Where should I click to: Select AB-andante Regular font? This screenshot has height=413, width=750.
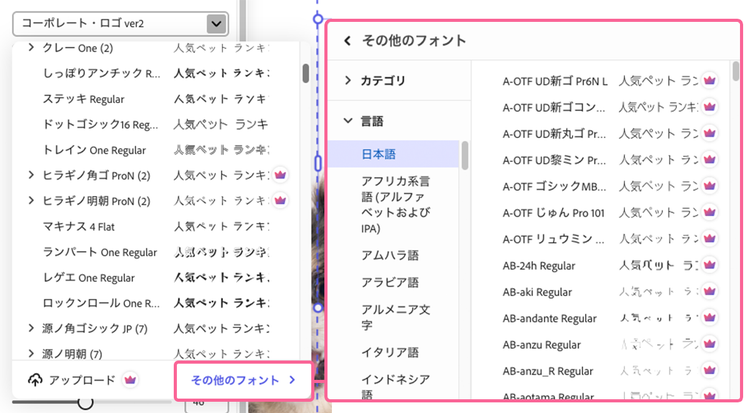[550, 318]
